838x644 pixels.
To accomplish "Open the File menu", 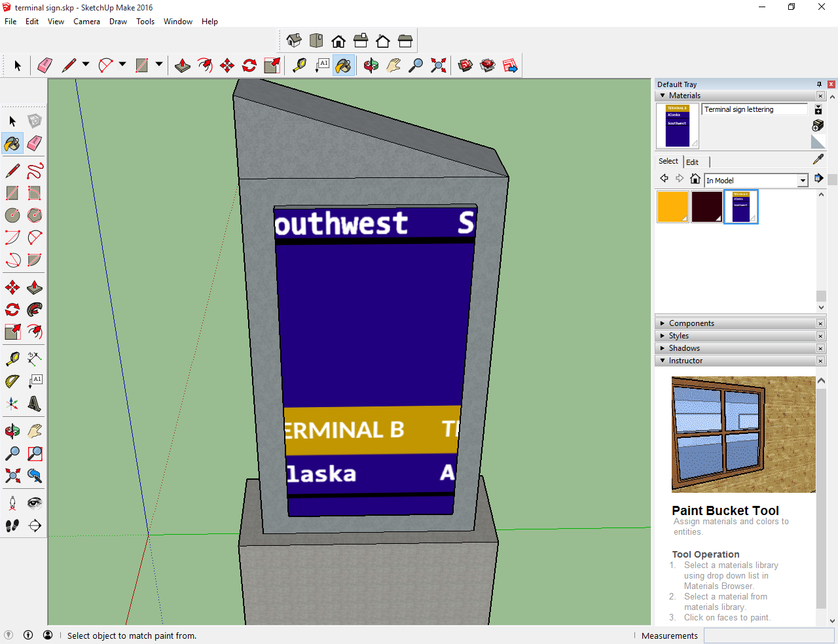I will pyautogui.click(x=10, y=22).
